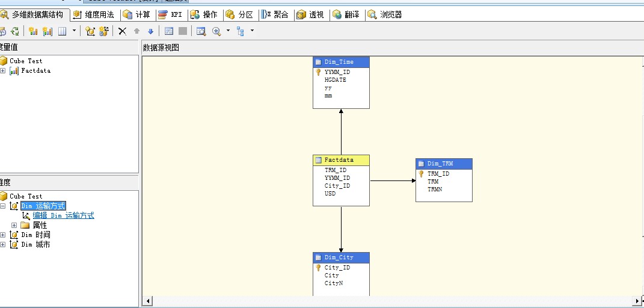Image resolution: width=644 pixels, height=308 pixels.
Task: Click YYMM_ID column in Dim_Time table
Action: tap(337, 72)
